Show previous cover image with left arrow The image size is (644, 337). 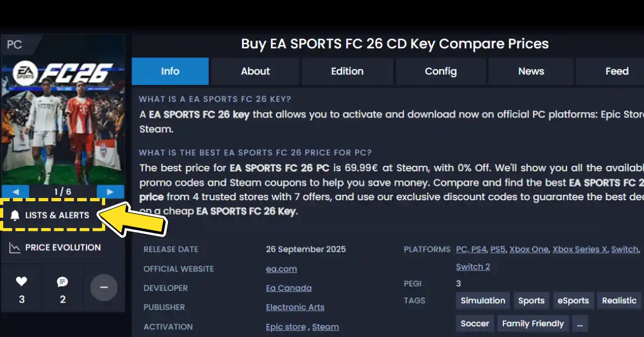(16, 192)
